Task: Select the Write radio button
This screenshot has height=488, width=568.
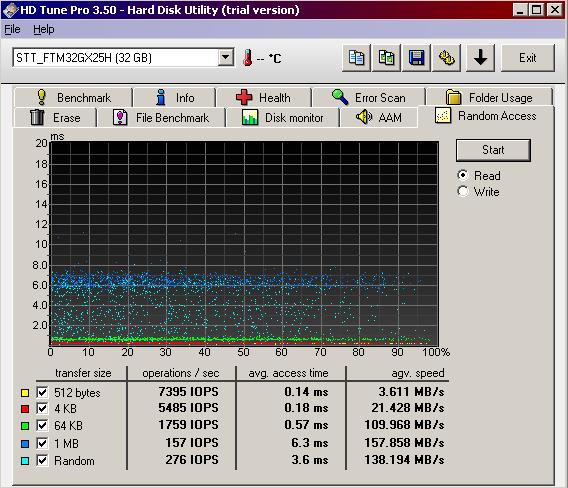Action: pyautogui.click(x=463, y=191)
